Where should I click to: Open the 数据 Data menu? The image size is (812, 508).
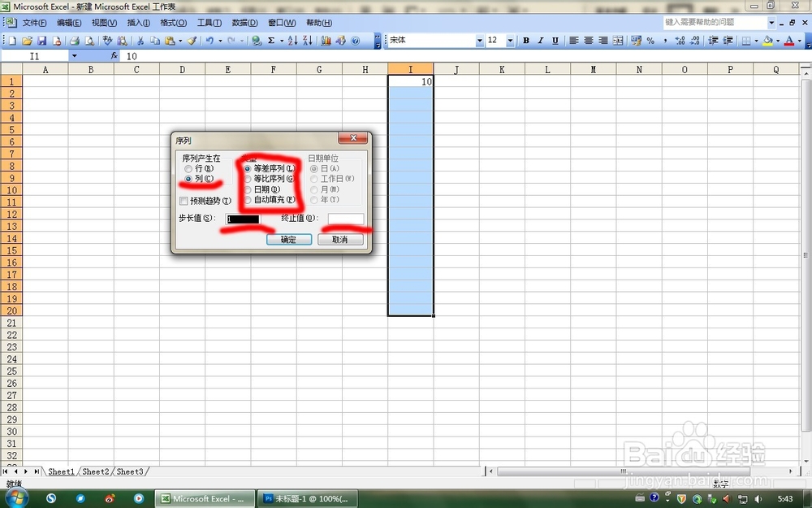(244, 23)
